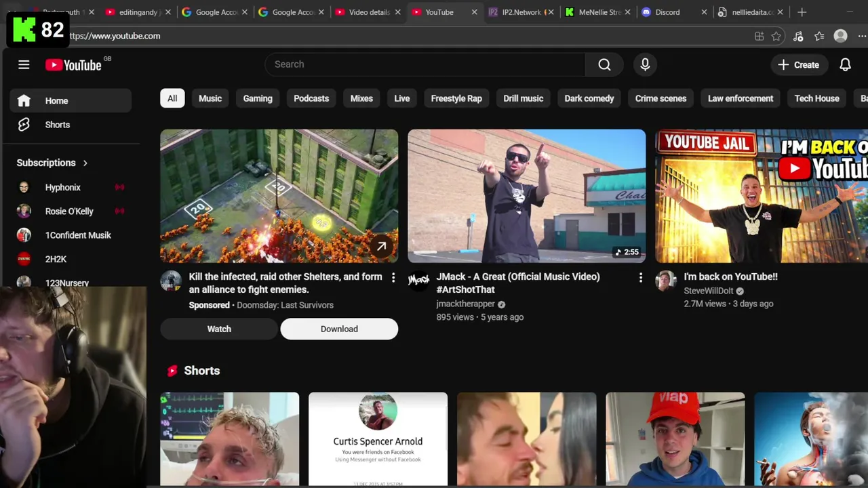Select the Tech House chip

[816, 98]
